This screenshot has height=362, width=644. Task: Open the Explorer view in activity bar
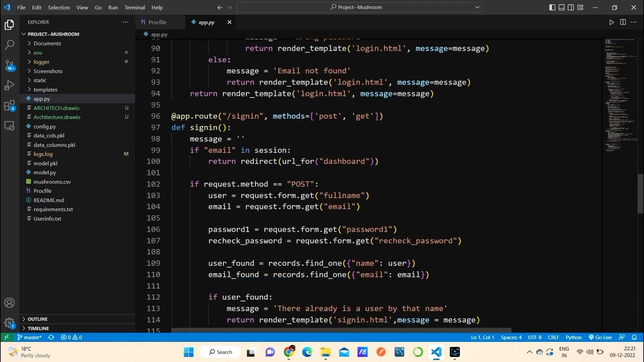coord(10,25)
